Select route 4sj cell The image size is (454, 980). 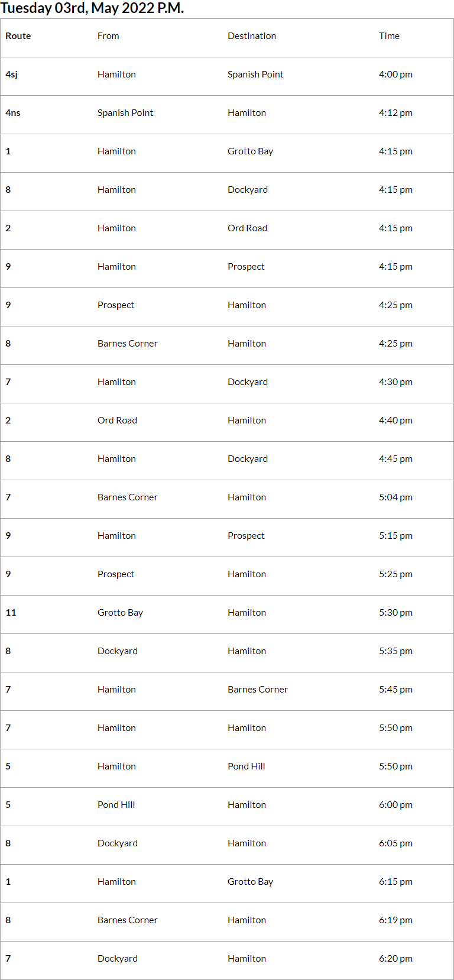[12, 75]
